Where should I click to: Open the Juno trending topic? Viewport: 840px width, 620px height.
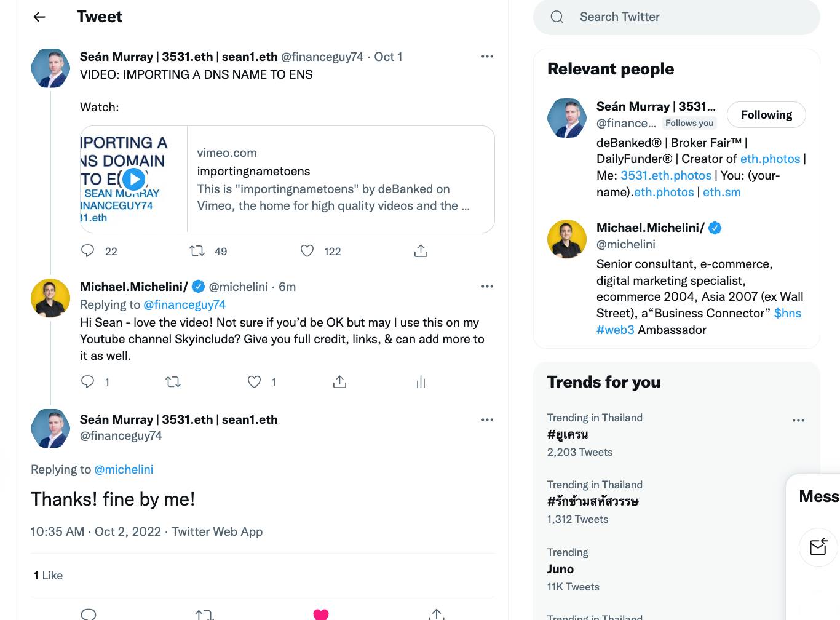pyautogui.click(x=560, y=570)
